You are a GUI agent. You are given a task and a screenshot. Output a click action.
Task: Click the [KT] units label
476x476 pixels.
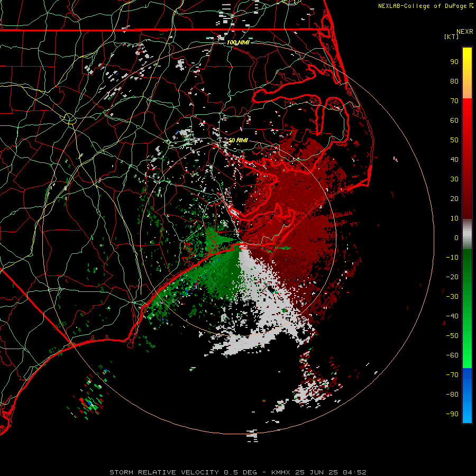coord(451,36)
